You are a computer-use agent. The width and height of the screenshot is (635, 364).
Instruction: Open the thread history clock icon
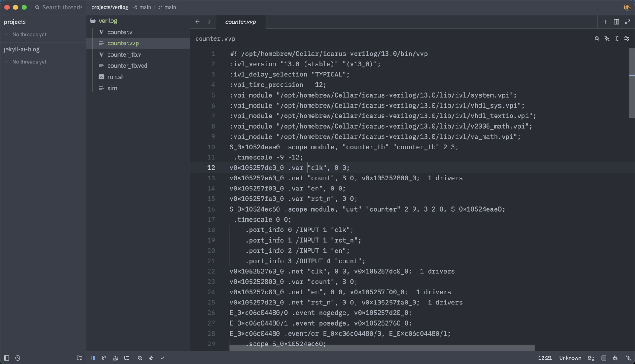click(x=18, y=358)
